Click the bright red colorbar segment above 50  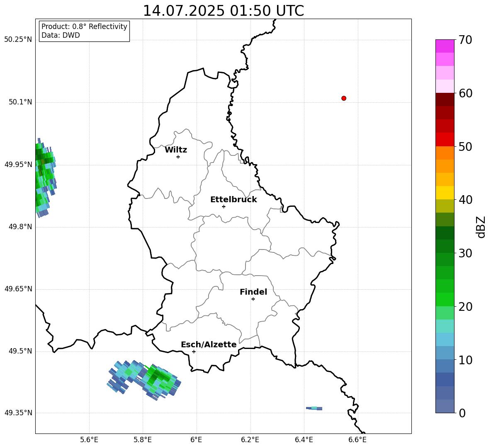tap(445, 140)
